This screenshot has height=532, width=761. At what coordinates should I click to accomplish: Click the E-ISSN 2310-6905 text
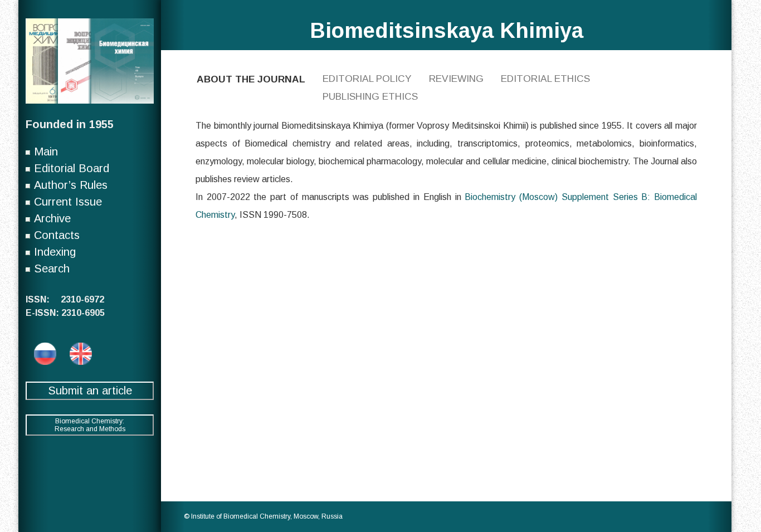tap(65, 313)
